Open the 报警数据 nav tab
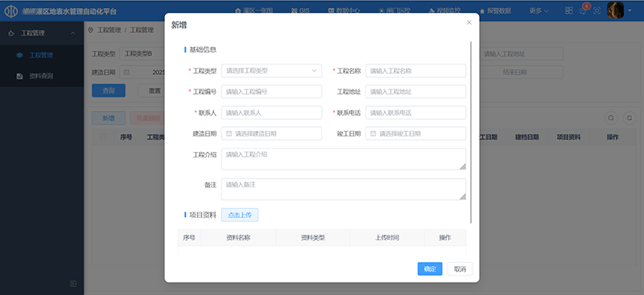This screenshot has height=295, width=644. pyautogui.click(x=495, y=11)
